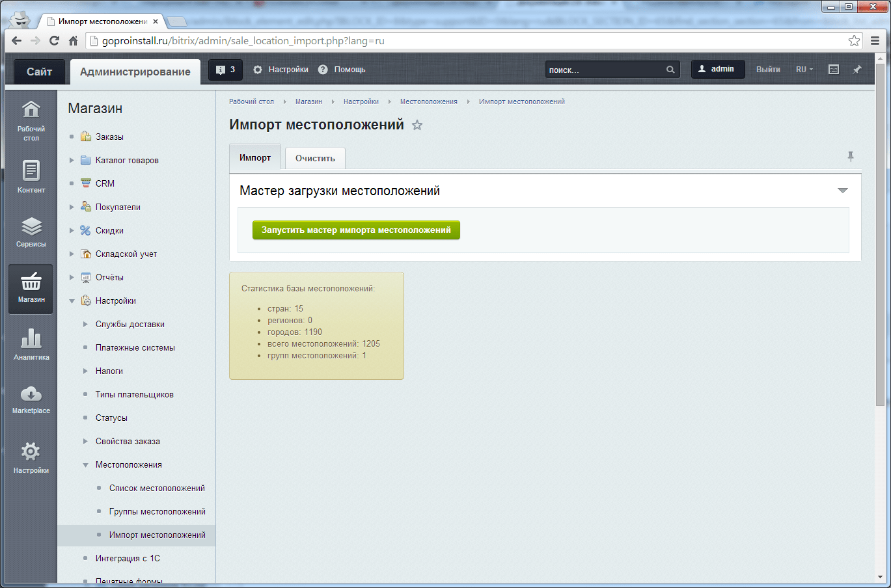
Task: Open Платежные системы menu item
Action: tap(135, 347)
